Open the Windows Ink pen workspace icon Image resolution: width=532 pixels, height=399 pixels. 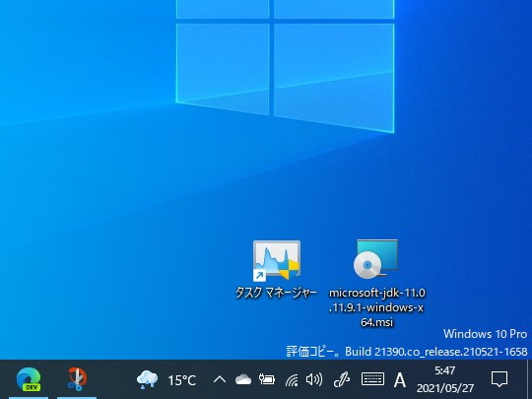(341, 379)
